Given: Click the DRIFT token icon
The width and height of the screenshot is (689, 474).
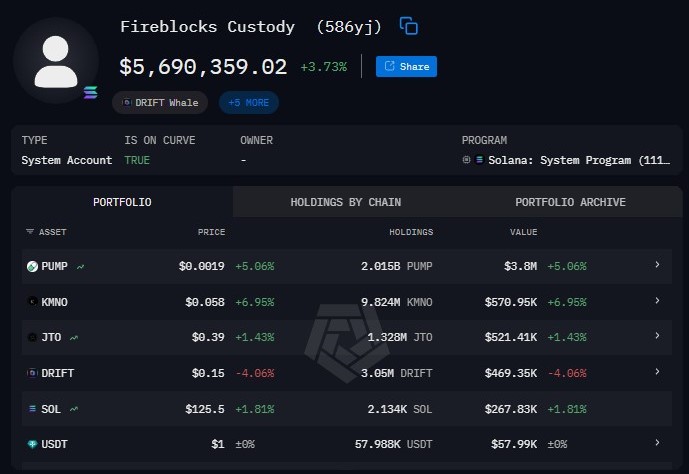Looking at the screenshot, I should pyautogui.click(x=32, y=373).
